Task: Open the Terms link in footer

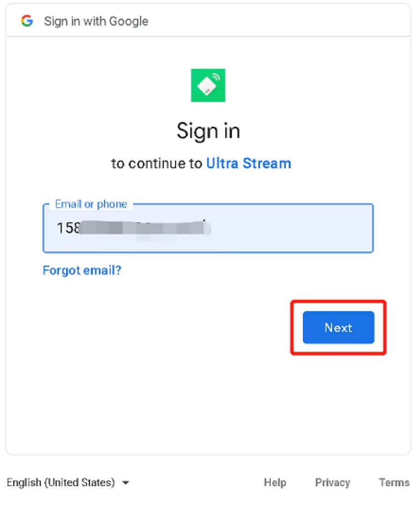Action: pyautogui.click(x=394, y=482)
